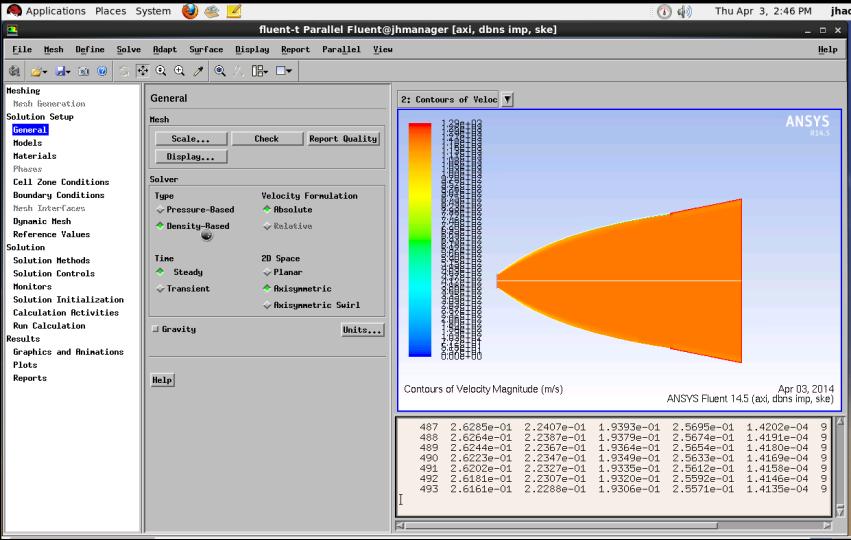
Task: Click the mail application icon in the top panel
Action: [x=212, y=11]
